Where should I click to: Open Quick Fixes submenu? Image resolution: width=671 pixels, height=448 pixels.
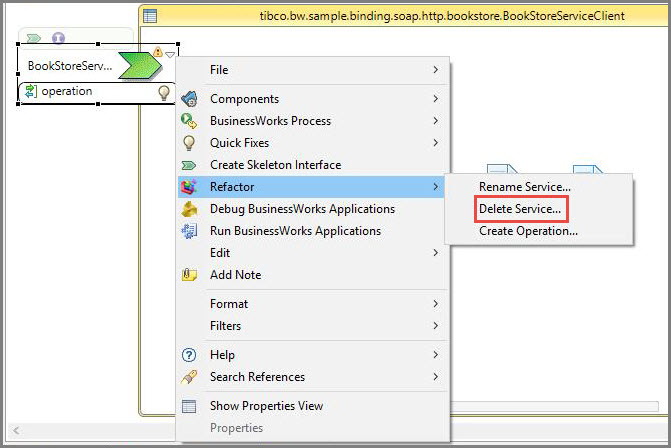(313, 143)
